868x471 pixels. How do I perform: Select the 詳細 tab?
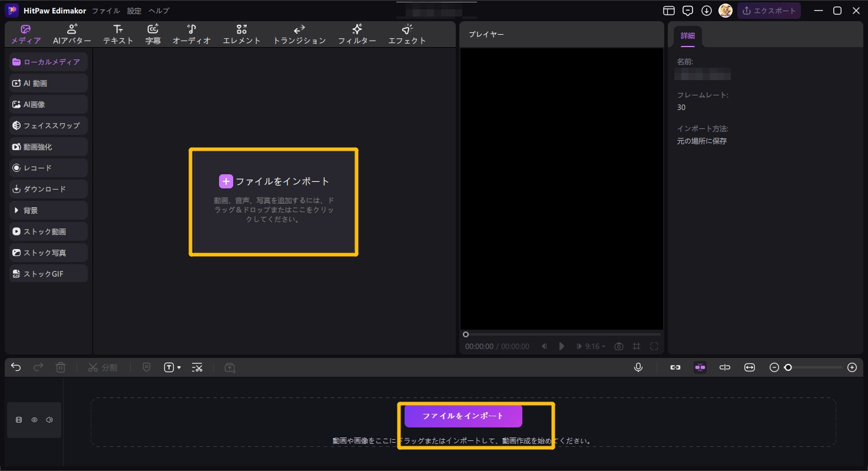[x=688, y=36]
